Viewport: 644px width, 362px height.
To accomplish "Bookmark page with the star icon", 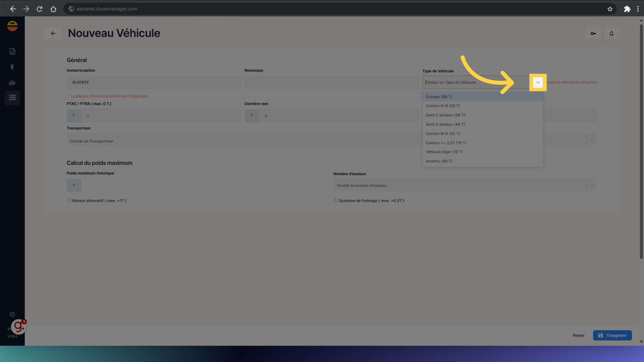I will [610, 9].
